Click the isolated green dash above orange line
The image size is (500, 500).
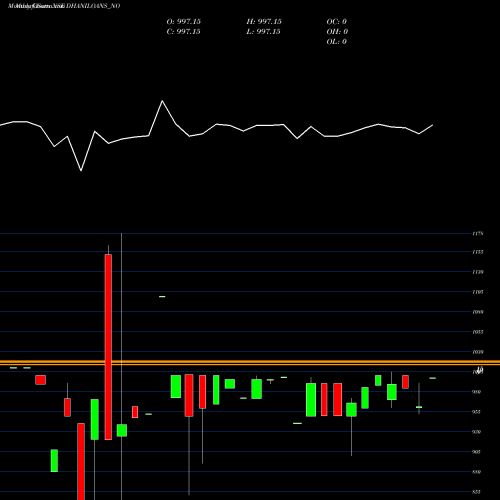162,296
